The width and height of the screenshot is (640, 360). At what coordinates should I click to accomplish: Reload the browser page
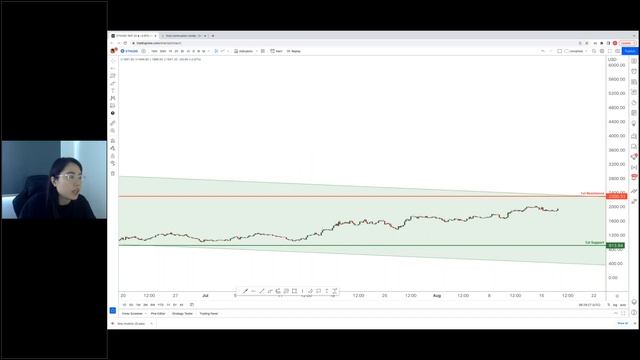pyautogui.click(x=125, y=43)
